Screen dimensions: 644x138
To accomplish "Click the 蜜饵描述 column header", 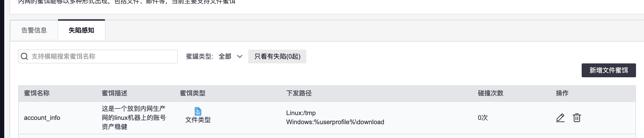I will pos(115,93).
